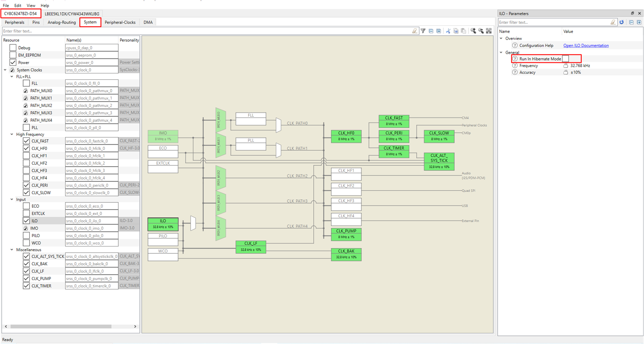Expand all resources with the plus icon
This screenshot has height=344, width=644.
(439, 31)
